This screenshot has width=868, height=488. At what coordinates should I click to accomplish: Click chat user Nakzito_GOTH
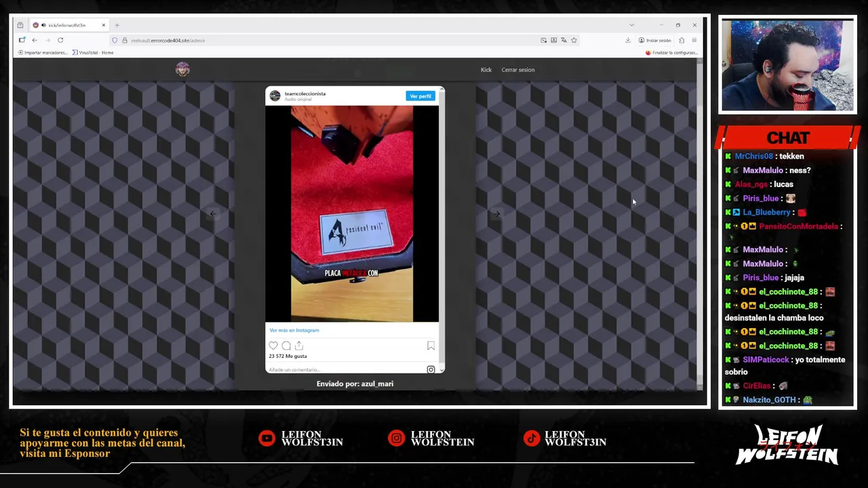(x=769, y=400)
